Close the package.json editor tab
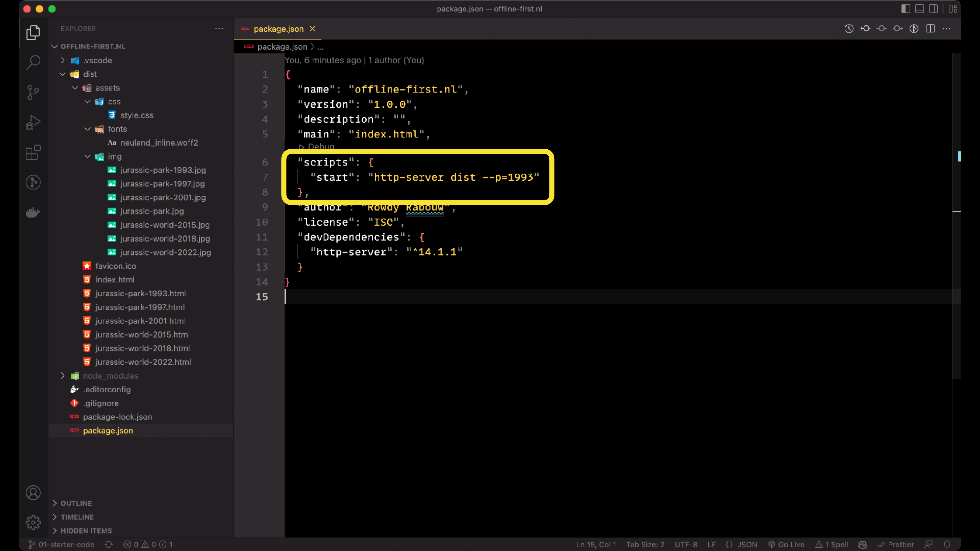The height and width of the screenshot is (551, 980). [x=312, y=29]
